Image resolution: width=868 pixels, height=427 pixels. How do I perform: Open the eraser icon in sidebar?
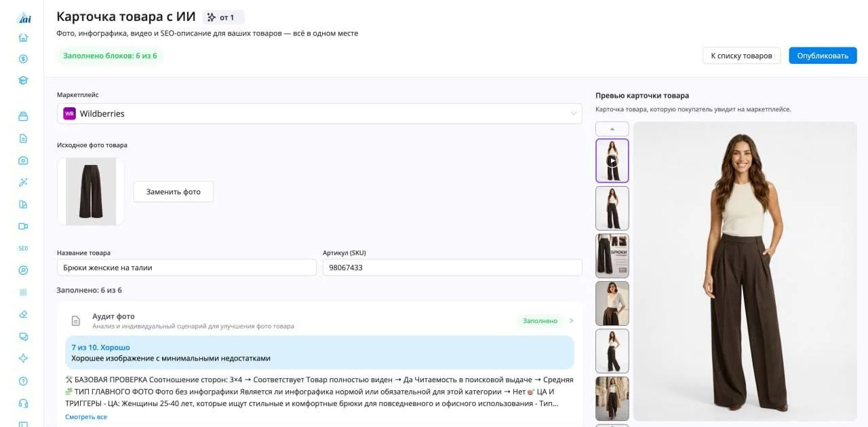tap(23, 314)
